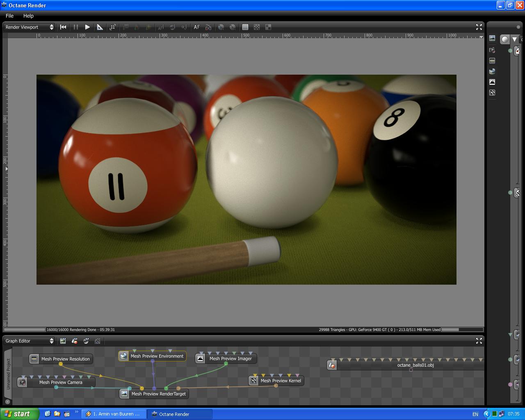Open the imager settings in right sidebar
Image resolution: width=525 pixels, height=420 pixels.
click(492, 82)
